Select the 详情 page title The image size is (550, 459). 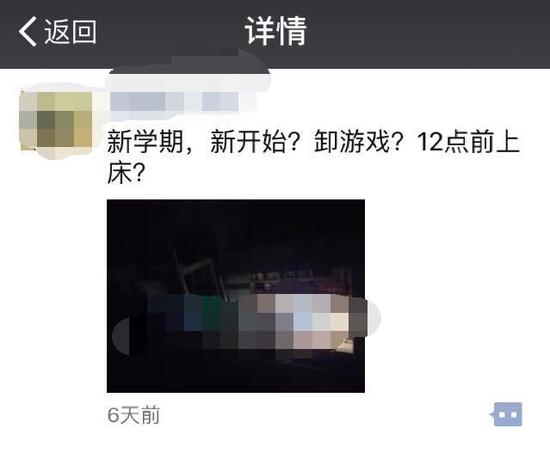275,31
